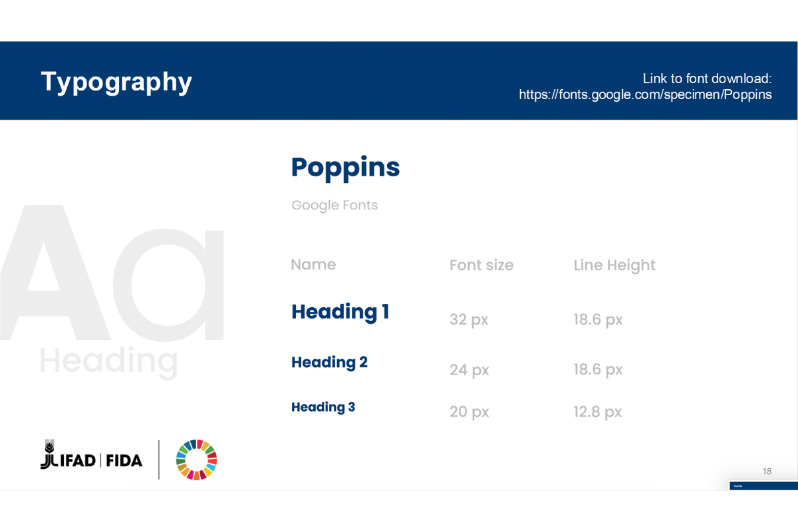
Task: Select the 'Heading 1' sample text
Action: [x=340, y=311]
